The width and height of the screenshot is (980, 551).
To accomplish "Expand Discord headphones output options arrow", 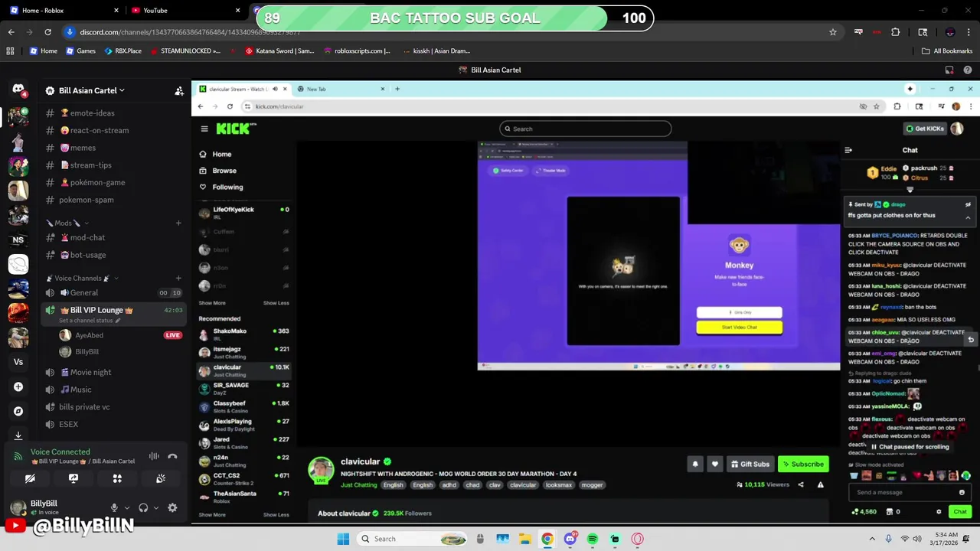I will coord(156,507).
